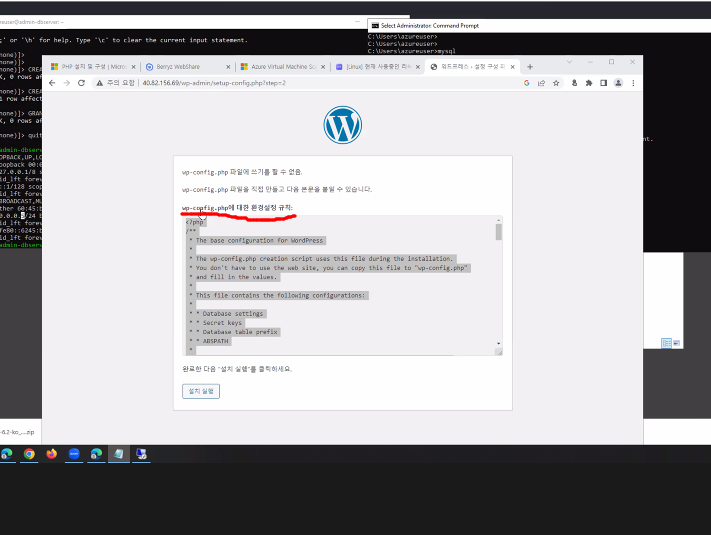
Task: Click the '<?php' opening line
Action: 195,222
